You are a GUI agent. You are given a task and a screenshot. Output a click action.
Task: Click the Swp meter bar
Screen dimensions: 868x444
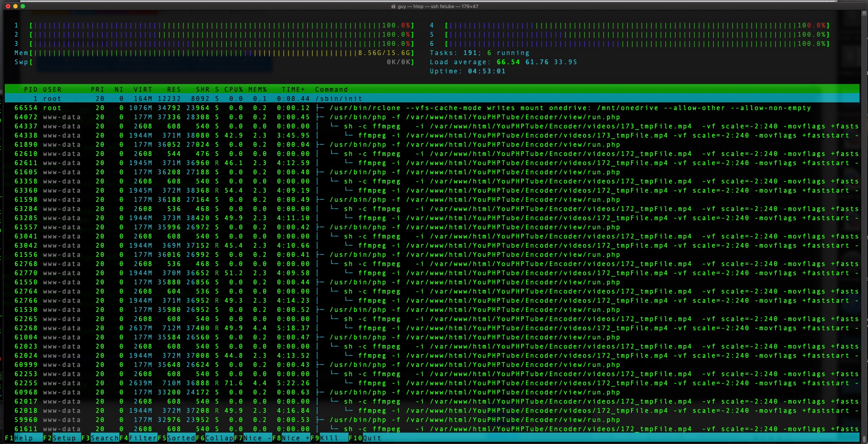pos(222,62)
